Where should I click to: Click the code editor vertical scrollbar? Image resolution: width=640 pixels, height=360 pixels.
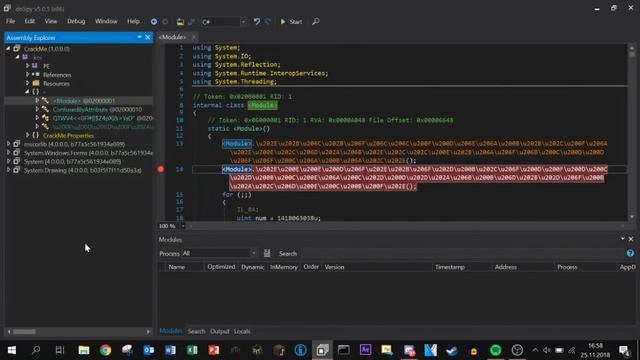(x=632, y=132)
